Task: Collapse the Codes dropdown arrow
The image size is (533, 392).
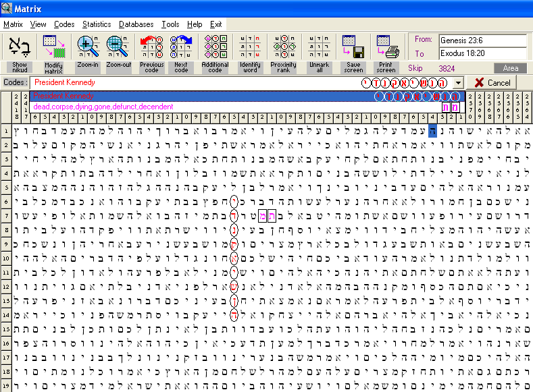Action: [459, 83]
